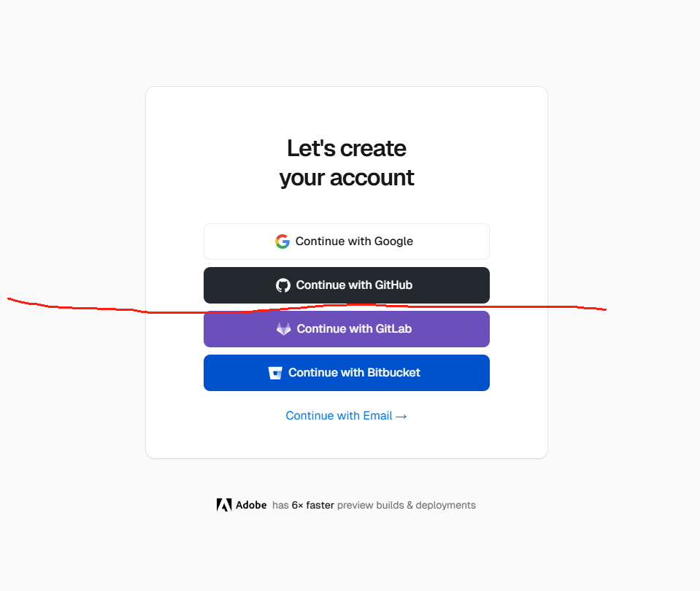Screen dimensions: 700x591
Task: Click the "6× faster" bold text
Action: [313, 505]
